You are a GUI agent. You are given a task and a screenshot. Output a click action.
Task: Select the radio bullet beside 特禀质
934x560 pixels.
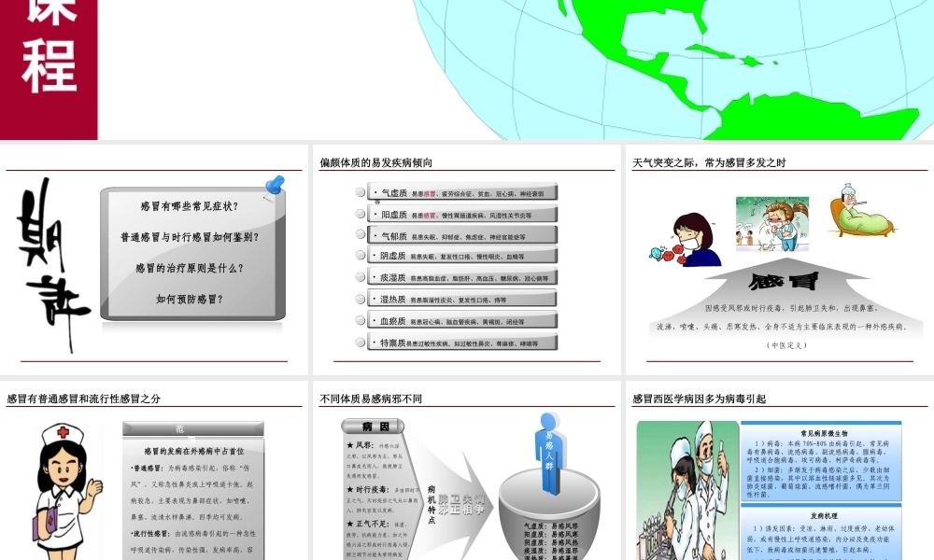360,342
